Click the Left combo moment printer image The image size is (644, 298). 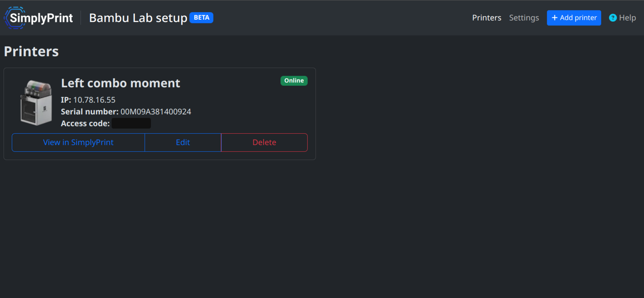click(36, 103)
